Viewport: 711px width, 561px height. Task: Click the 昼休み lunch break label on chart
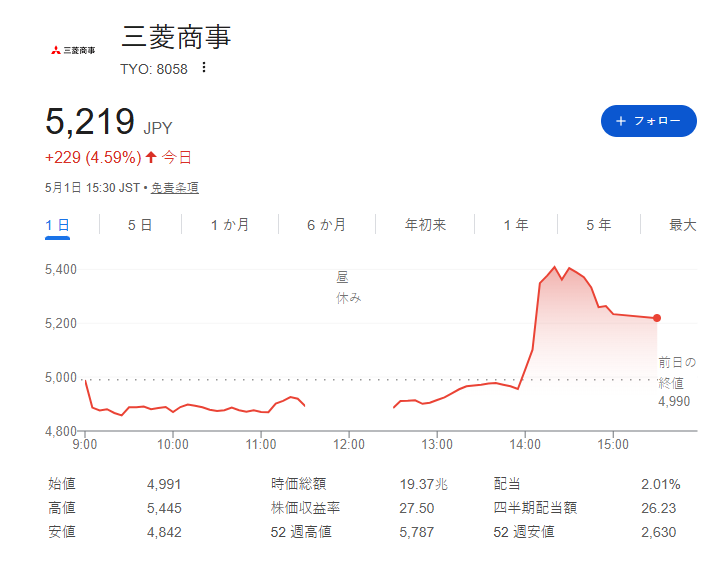(348, 288)
